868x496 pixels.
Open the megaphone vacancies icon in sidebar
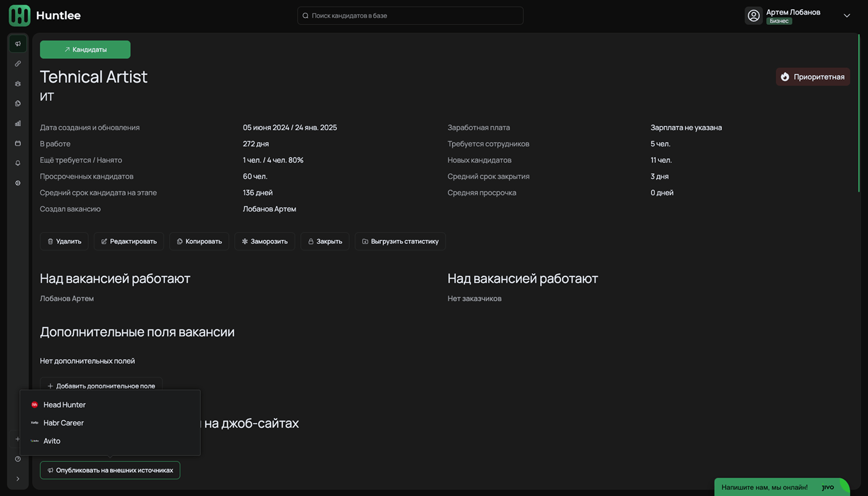click(18, 44)
